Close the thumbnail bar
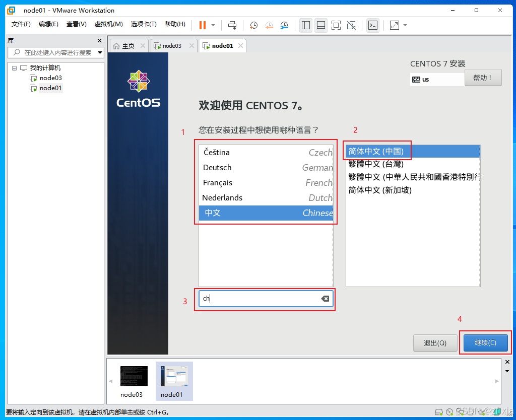This screenshot has width=516, height=420. tap(507, 362)
